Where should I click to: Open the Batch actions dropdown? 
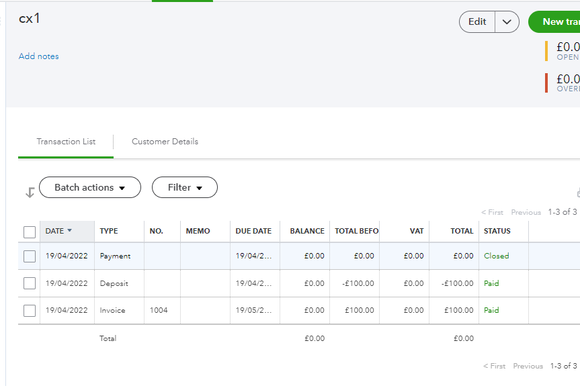click(x=90, y=188)
